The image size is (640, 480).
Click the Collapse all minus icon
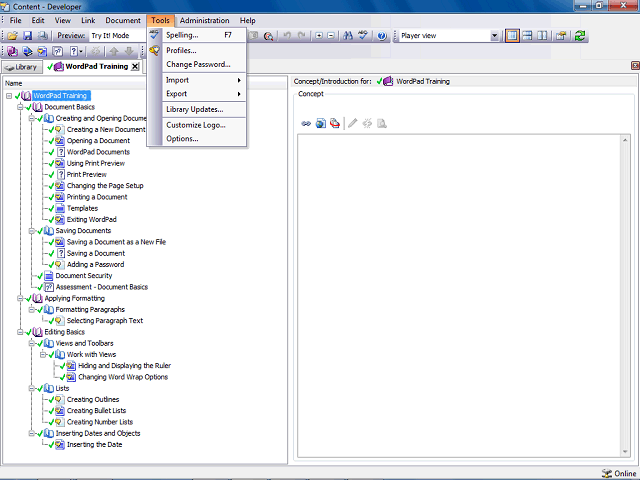click(x=331, y=36)
